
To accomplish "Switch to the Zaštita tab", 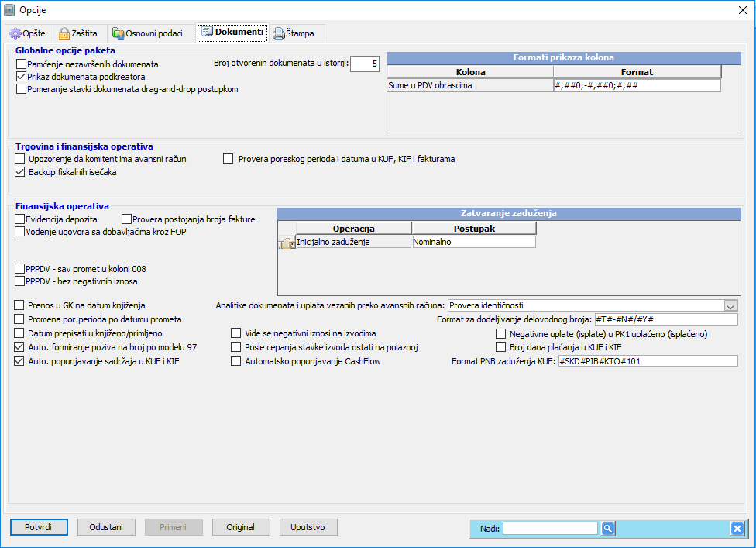I will [78, 33].
